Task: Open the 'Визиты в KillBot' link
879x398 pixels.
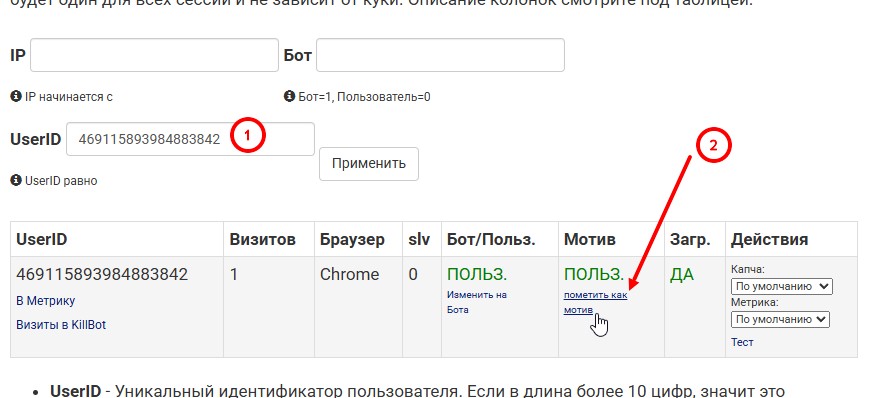Action: [61, 325]
